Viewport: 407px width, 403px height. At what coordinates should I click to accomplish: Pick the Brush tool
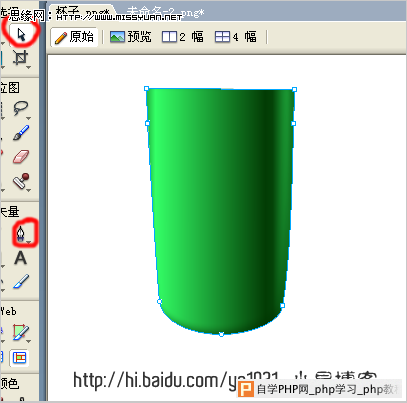21,132
